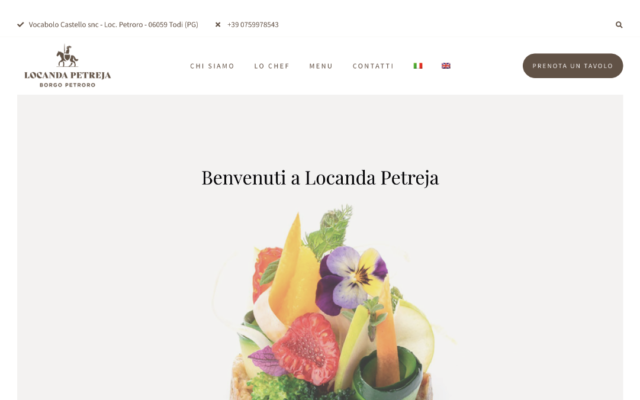Navigate to the Contatti page
This screenshot has height=400, width=640.
click(x=373, y=66)
